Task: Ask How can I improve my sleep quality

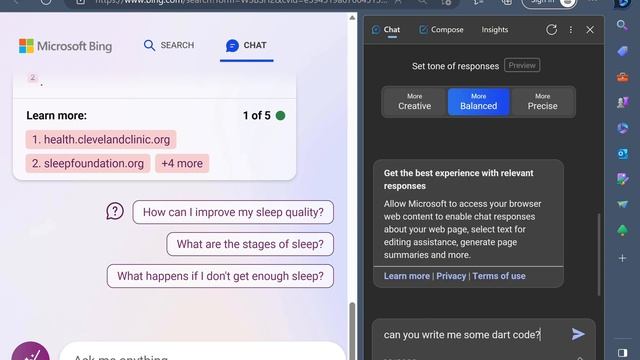Action: coord(233,212)
